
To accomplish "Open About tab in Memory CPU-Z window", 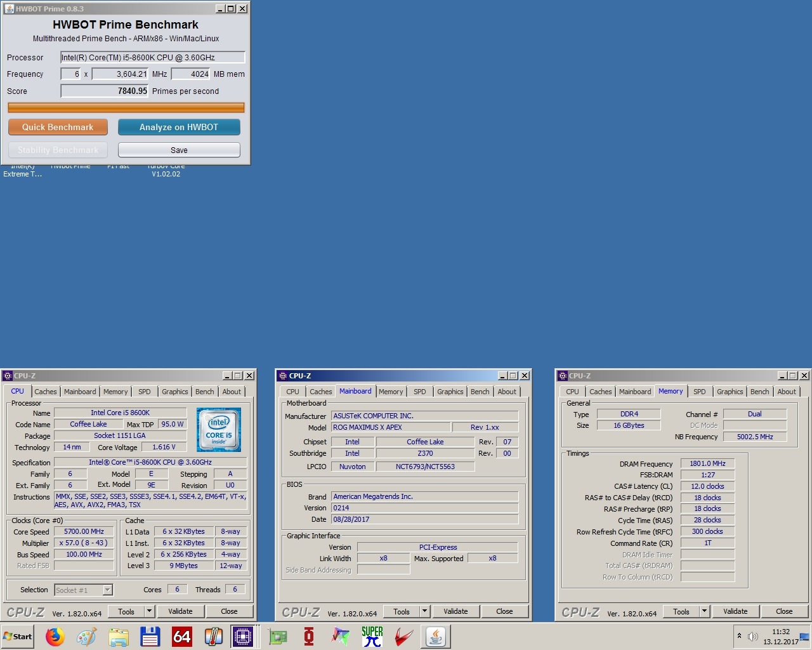I will pos(787,392).
